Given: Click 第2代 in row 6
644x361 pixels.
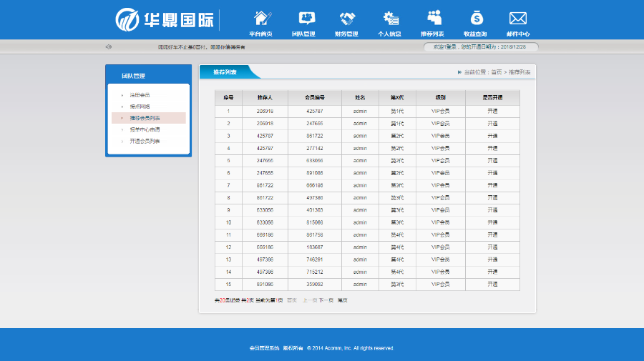Looking at the screenshot, I should 397,173.
